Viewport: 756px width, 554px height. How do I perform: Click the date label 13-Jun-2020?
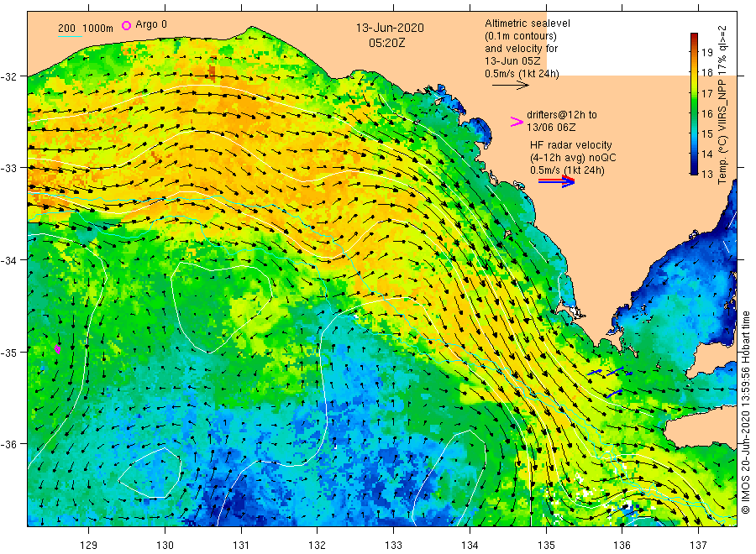click(390, 28)
